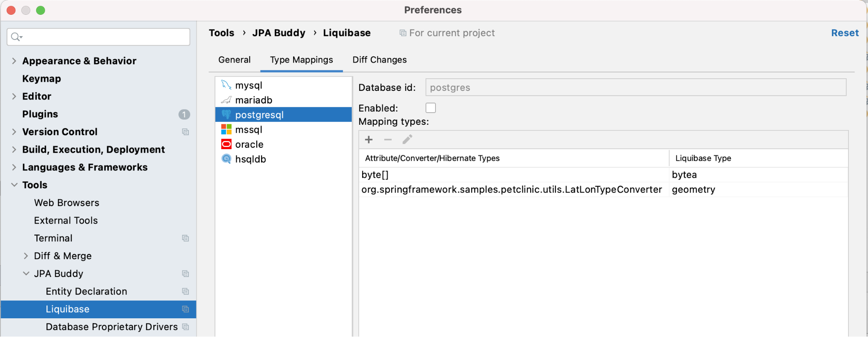Expand Languages & Frameworks arrow

(x=14, y=167)
